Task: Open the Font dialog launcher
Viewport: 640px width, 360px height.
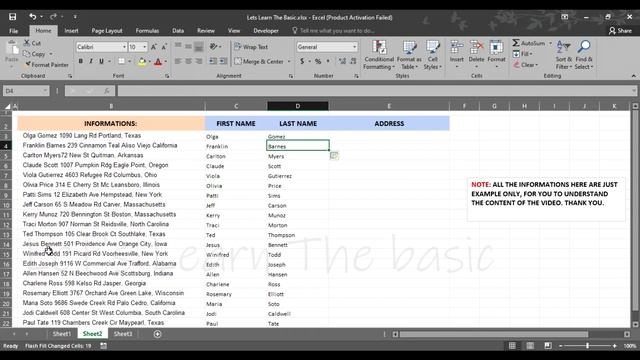Action: coord(167,76)
